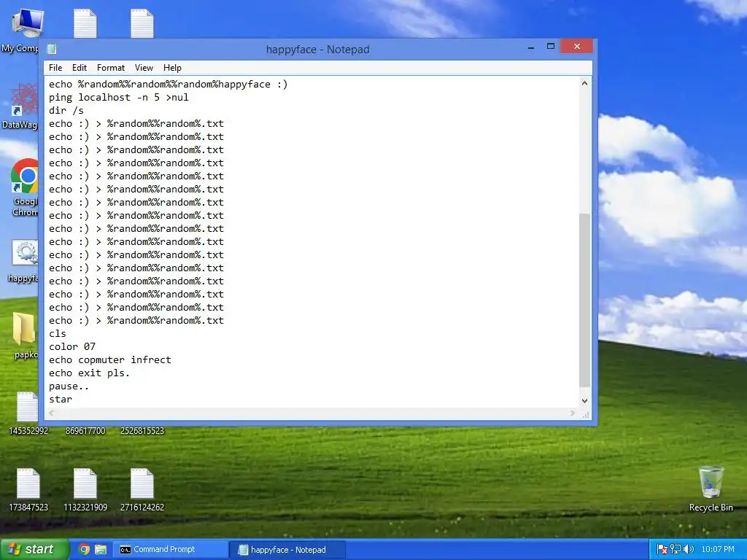Image resolution: width=747 pixels, height=560 pixels.
Task: Open the View menu in Notepad
Action: coord(144,68)
